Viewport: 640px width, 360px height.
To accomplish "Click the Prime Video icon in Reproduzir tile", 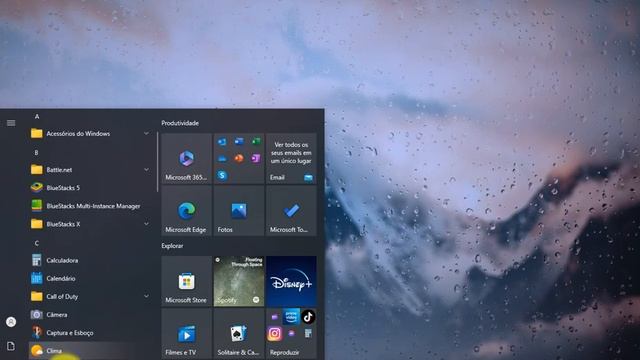I will click(291, 316).
